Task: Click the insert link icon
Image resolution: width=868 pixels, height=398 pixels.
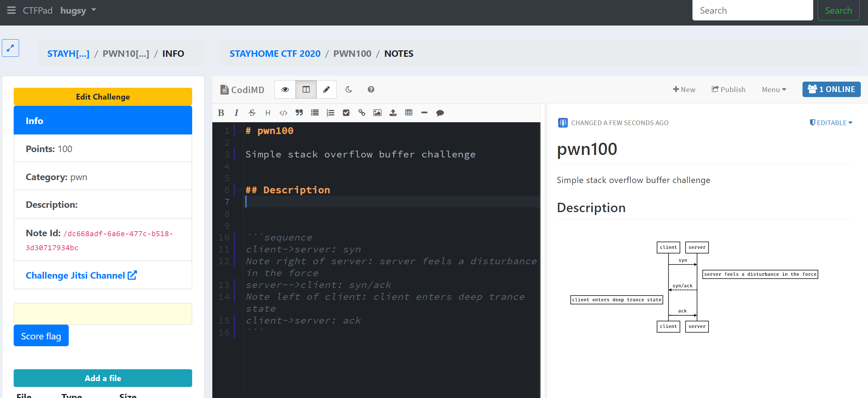Action: pos(362,113)
